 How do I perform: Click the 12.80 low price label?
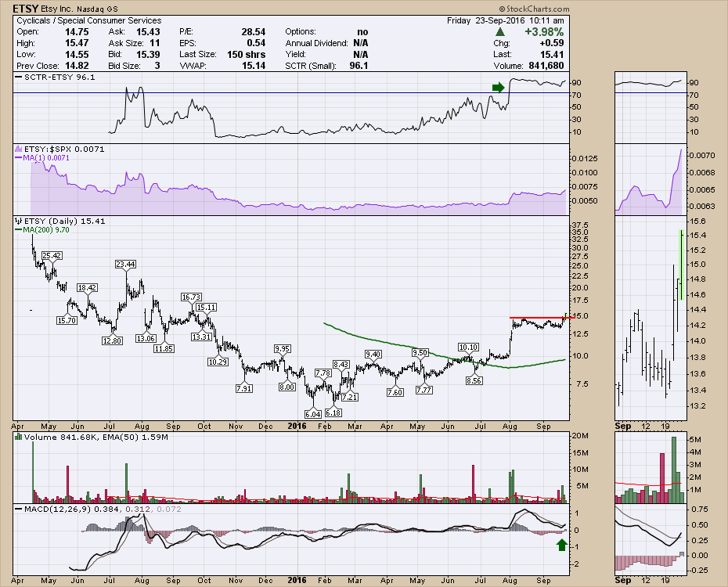(112, 340)
